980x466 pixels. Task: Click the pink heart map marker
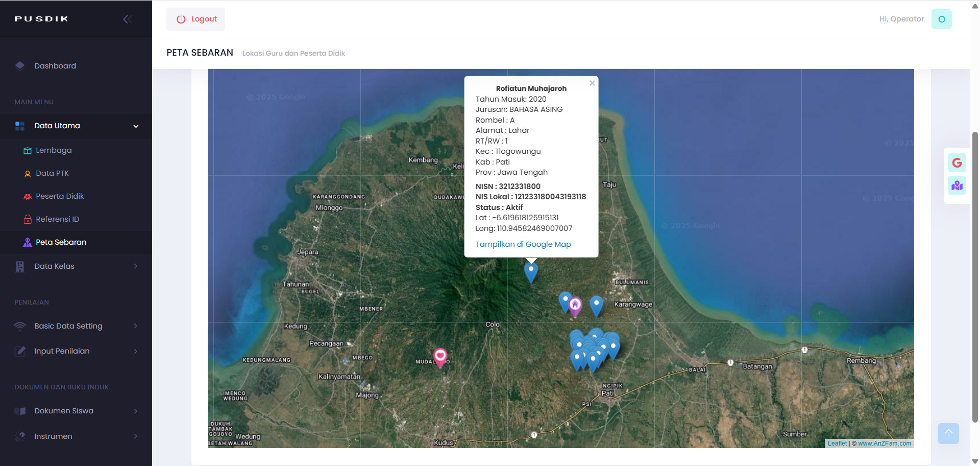pyautogui.click(x=440, y=356)
